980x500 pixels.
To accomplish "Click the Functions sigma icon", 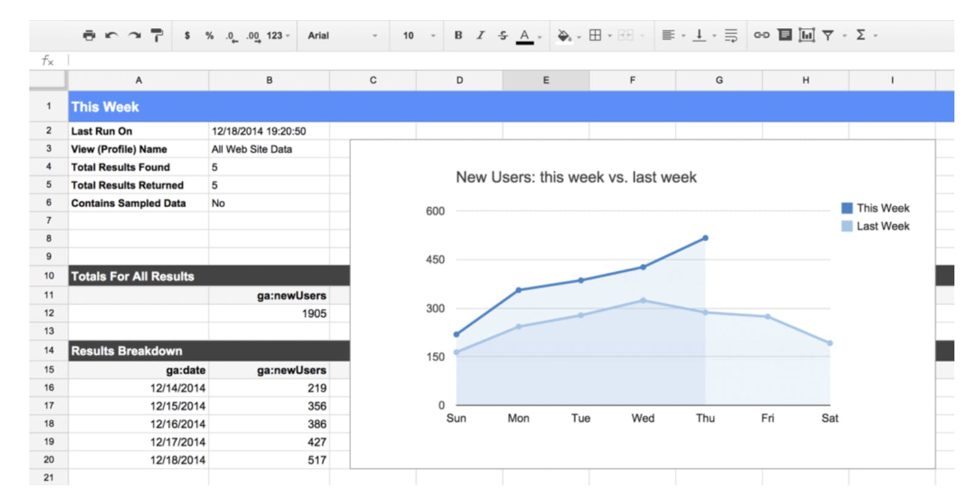I will [x=861, y=35].
